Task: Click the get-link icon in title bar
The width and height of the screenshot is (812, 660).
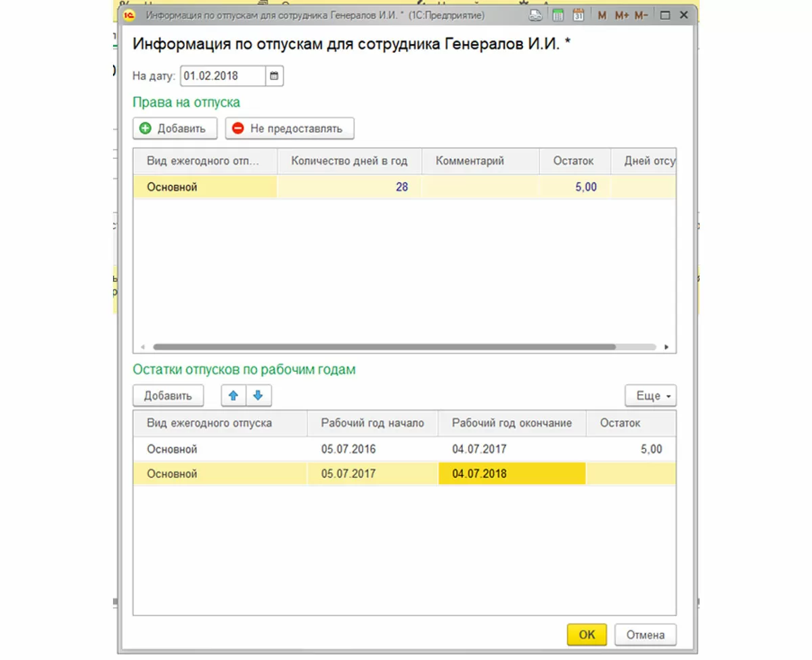Action: pos(535,15)
